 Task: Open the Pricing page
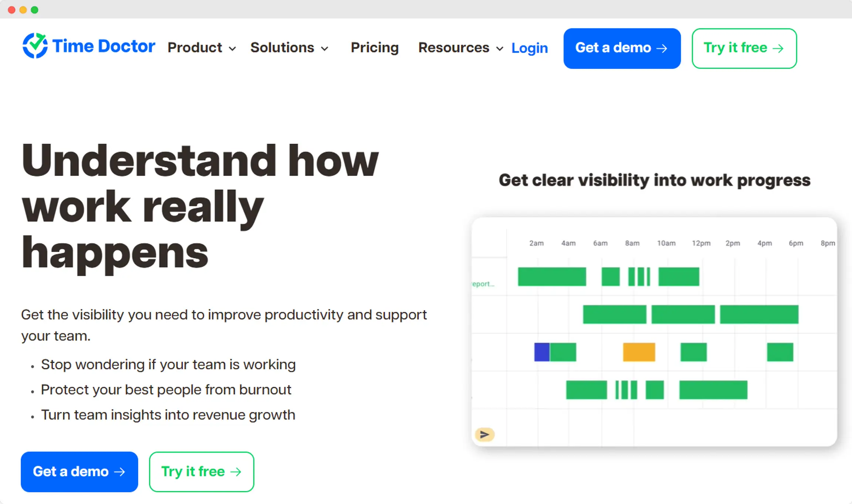(x=374, y=48)
